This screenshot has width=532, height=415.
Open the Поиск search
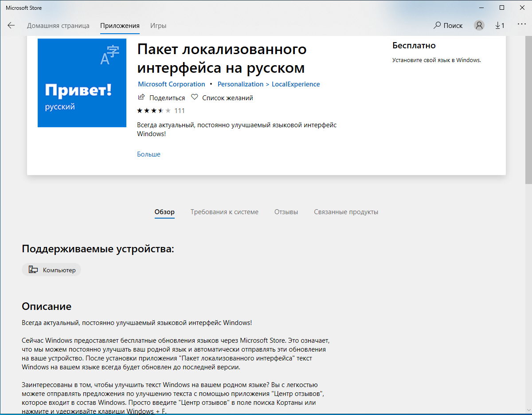coord(448,25)
